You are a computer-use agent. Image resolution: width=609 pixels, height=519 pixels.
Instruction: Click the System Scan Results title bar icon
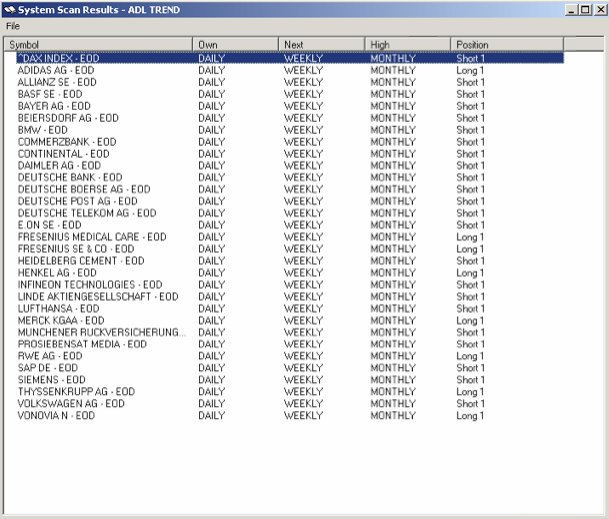[x=10, y=9]
